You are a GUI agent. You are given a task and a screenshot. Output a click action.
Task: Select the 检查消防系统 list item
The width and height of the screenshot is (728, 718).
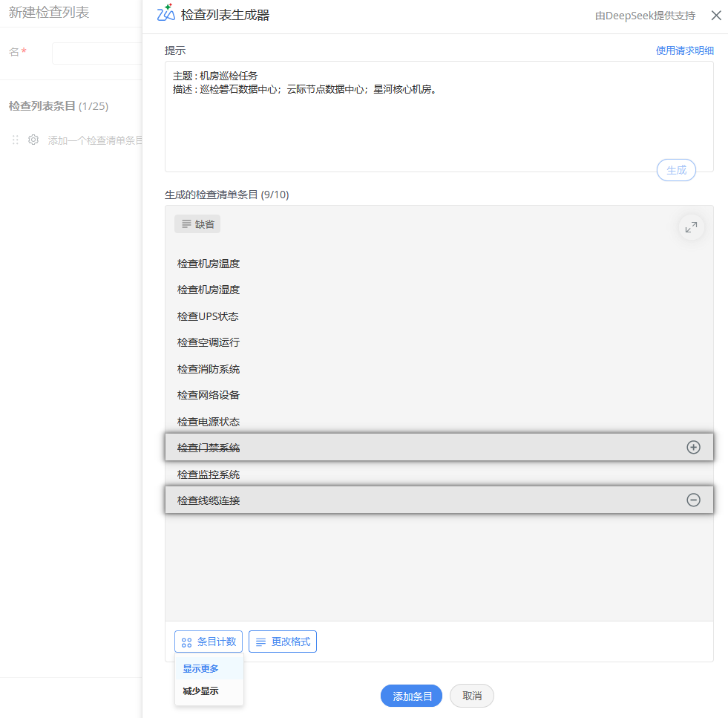(x=209, y=369)
